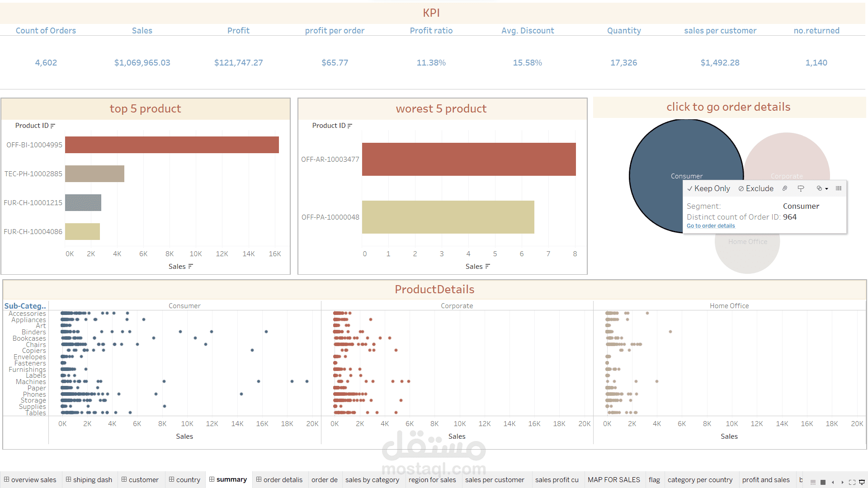868x488 pixels.
Task: Click the Avg. Discount value 15.58%
Action: point(528,63)
